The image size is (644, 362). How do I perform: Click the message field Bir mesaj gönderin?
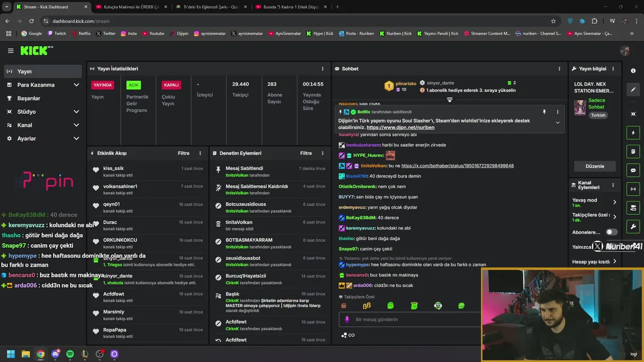point(410,319)
